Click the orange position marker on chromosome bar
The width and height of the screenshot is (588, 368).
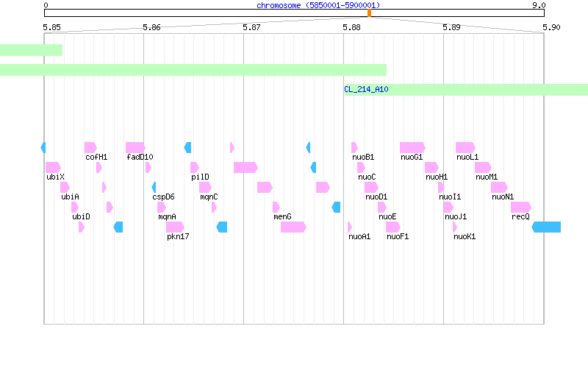369,13
